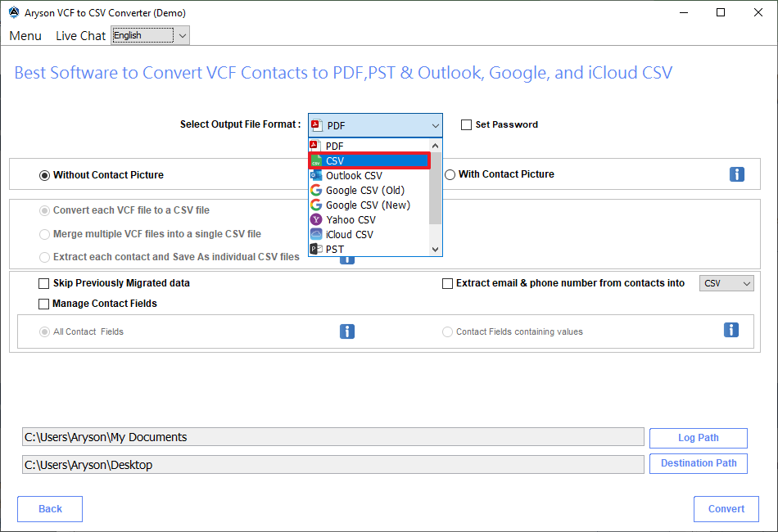Pick iCloud CSV from the format list
778x532 pixels.
tap(369, 234)
